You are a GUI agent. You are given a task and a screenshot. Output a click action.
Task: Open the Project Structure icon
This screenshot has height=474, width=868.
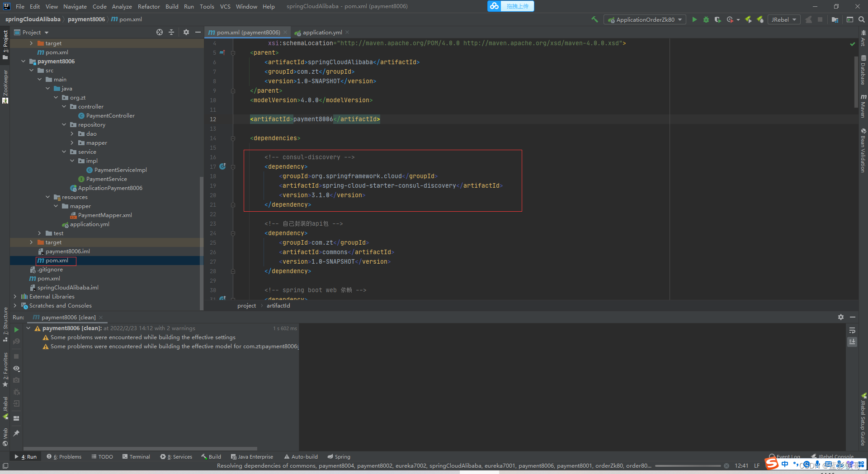point(835,19)
